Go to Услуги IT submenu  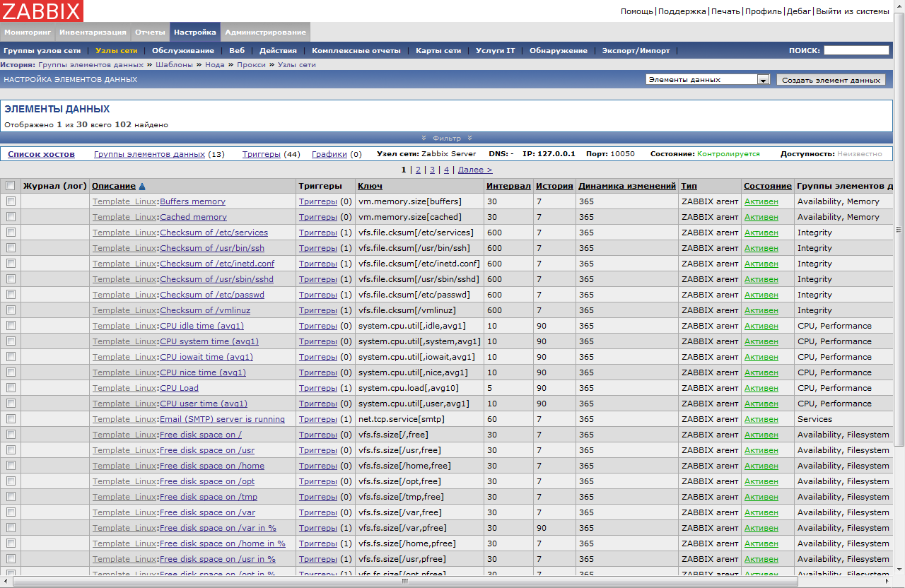496,51
